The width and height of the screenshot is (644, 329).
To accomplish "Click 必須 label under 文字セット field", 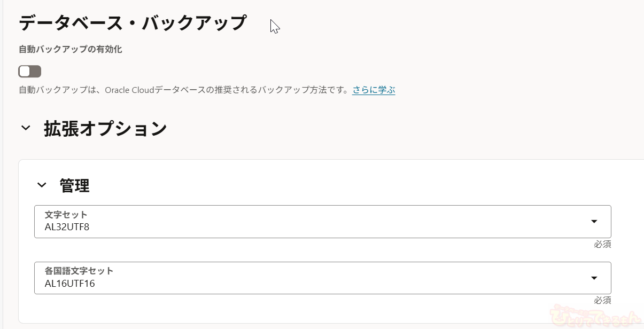I will (x=602, y=244).
